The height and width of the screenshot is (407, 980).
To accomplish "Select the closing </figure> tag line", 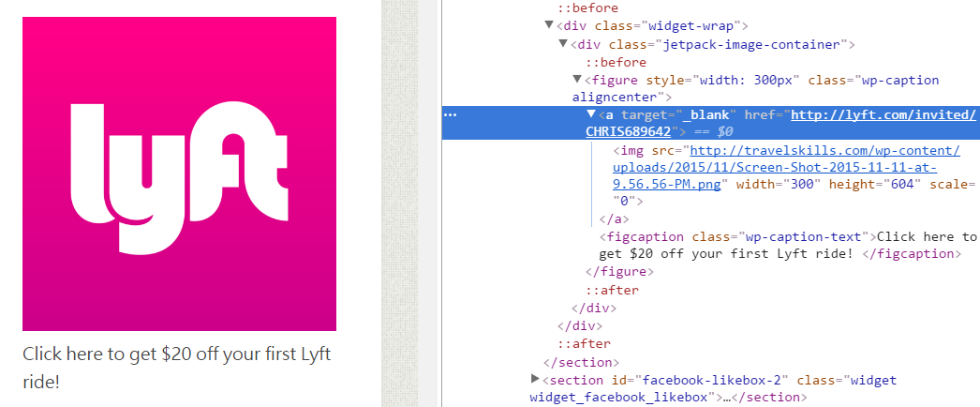I will point(620,271).
